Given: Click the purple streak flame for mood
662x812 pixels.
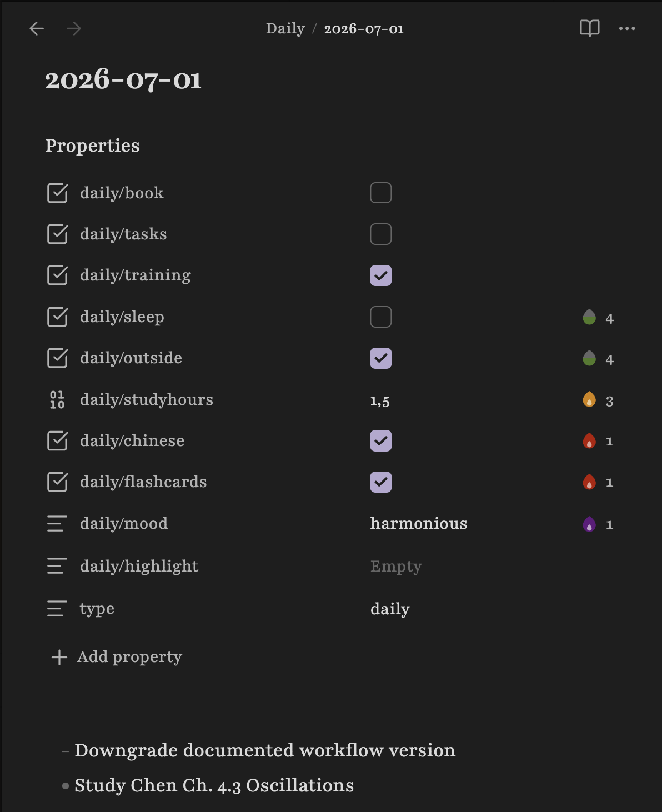Looking at the screenshot, I should 589,524.
